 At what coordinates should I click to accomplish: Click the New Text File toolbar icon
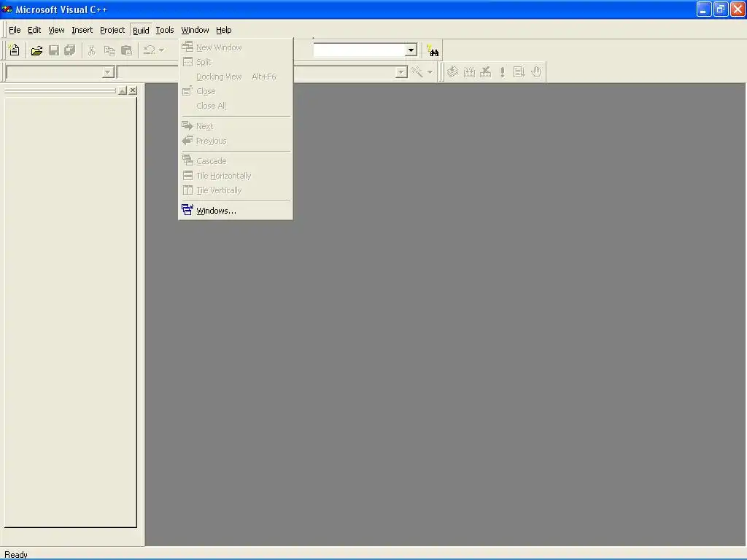[15, 50]
